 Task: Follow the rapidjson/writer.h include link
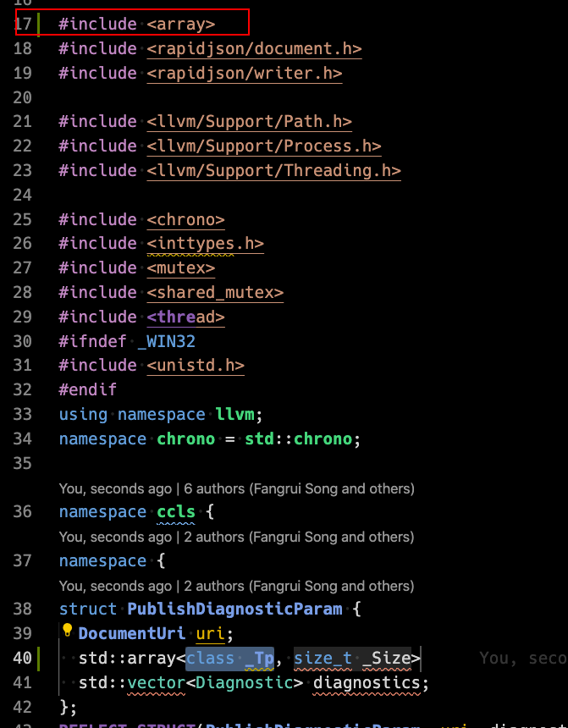(245, 73)
